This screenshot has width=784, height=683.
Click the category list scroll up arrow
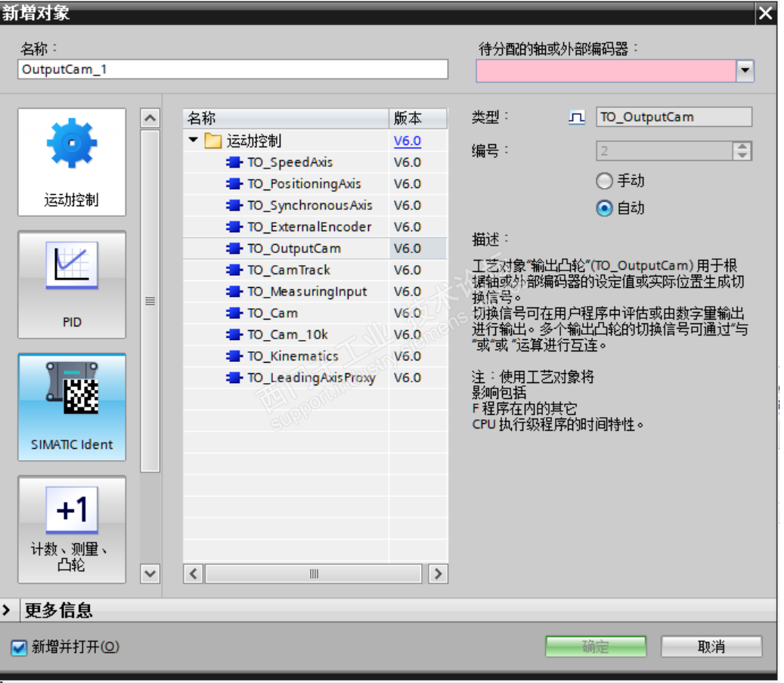click(x=150, y=119)
